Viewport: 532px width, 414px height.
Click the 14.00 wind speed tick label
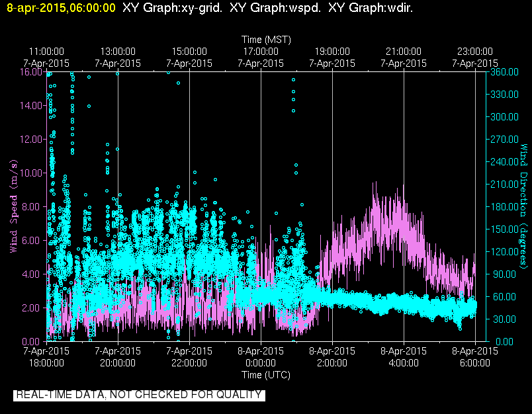tap(31, 105)
